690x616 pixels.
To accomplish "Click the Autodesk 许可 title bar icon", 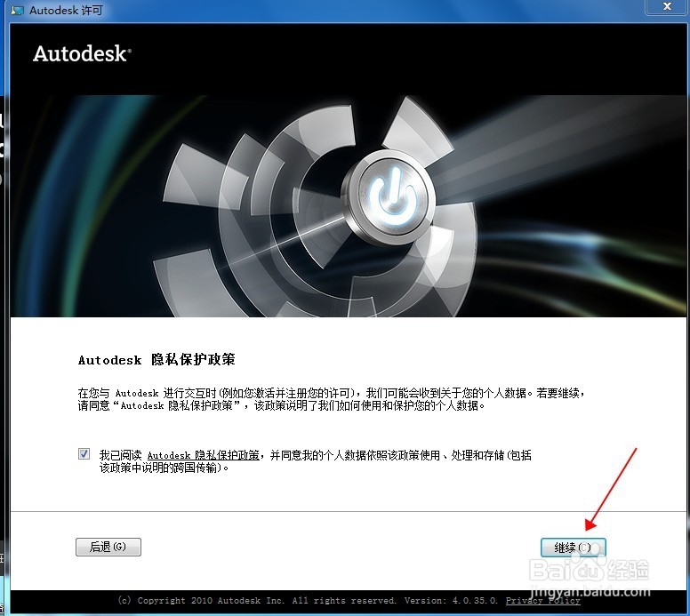I will (17, 10).
